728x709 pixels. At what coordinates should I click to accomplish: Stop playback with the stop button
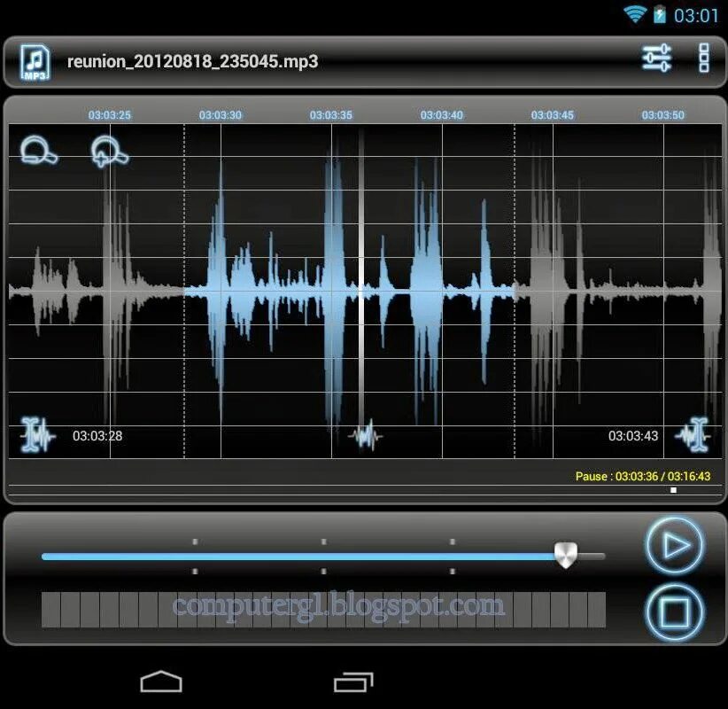click(675, 612)
